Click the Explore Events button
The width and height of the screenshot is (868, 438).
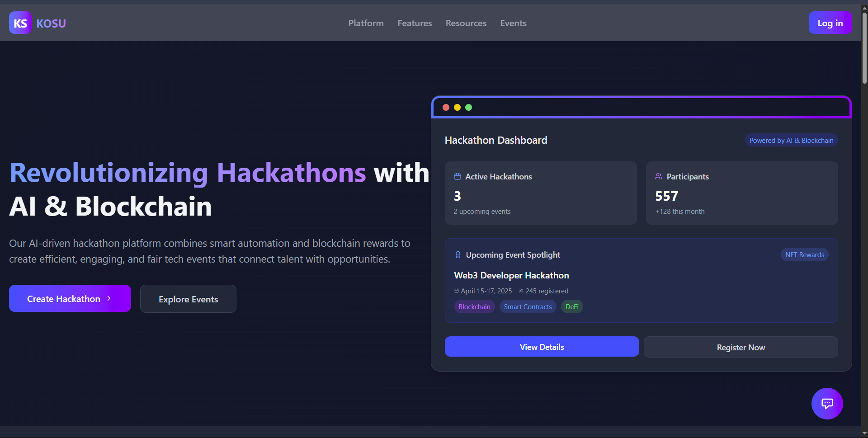click(x=188, y=299)
